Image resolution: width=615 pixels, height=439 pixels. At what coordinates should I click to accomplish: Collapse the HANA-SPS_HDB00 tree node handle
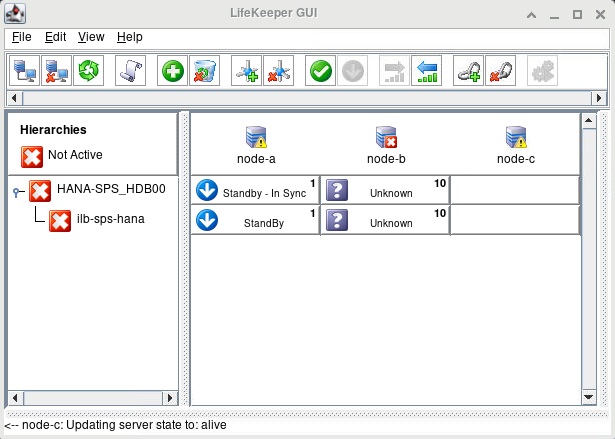(16, 192)
